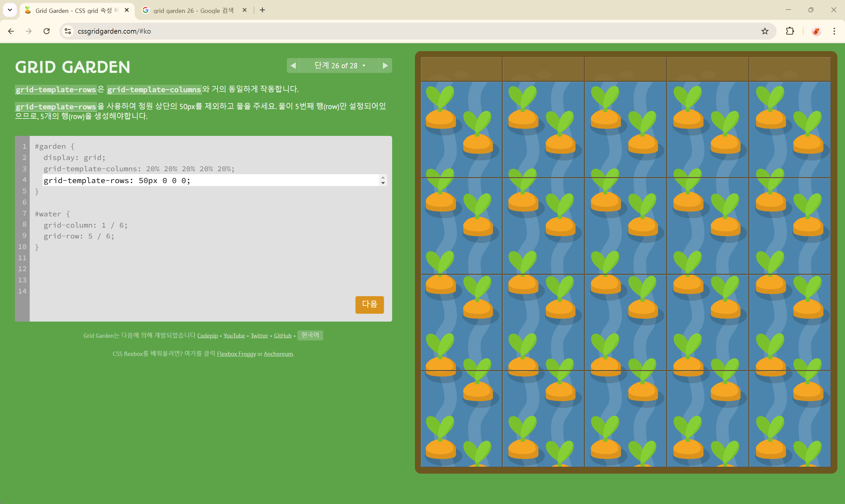Screen dimensions: 845x504
Task: Go to next level arrow
Action: pyautogui.click(x=385, y=66)
